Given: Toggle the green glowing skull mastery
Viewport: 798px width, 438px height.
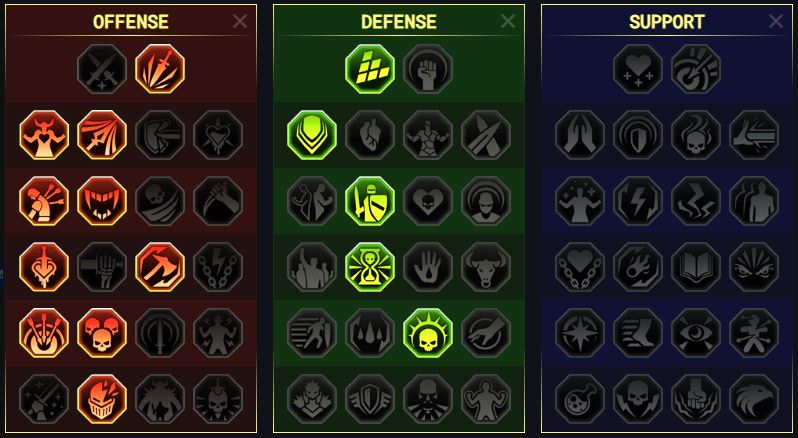Looking at the screenshot, I should pos(428,333).
